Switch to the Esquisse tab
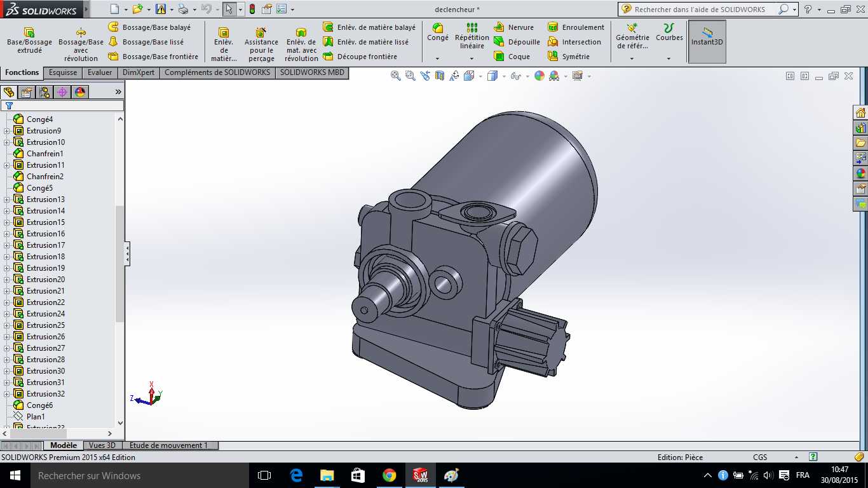The height and width of the screenshot is (488, 868). [63, 72]
